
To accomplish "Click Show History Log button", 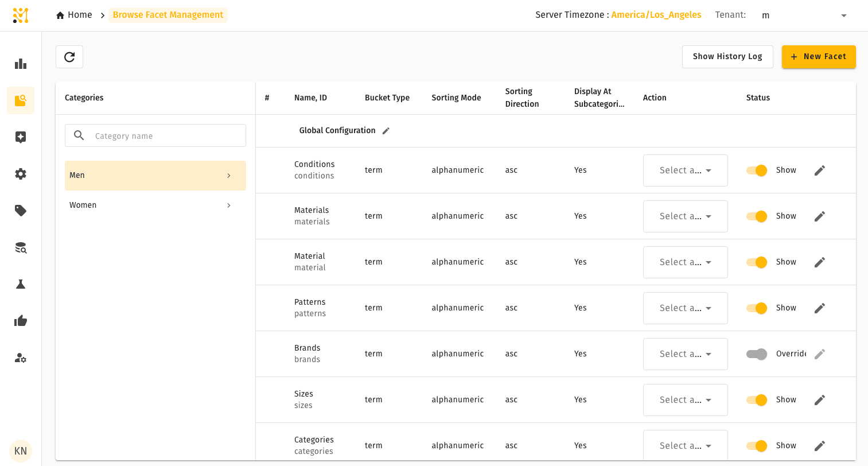I will (x=727, y=57).
